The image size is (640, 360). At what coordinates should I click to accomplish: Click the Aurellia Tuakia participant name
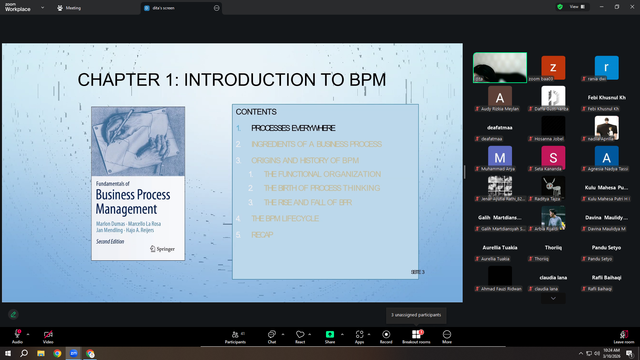(500, 247)
